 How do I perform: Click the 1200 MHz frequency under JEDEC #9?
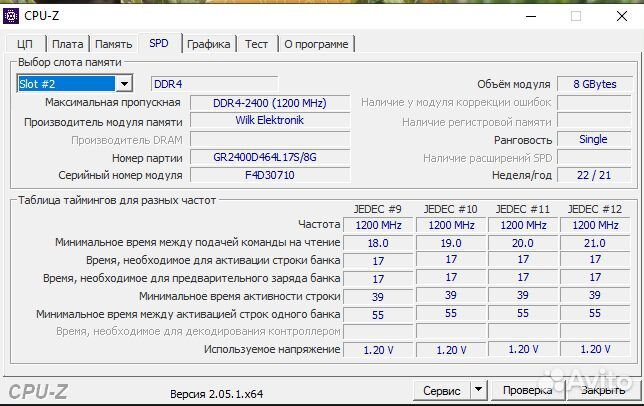(378, 225)
